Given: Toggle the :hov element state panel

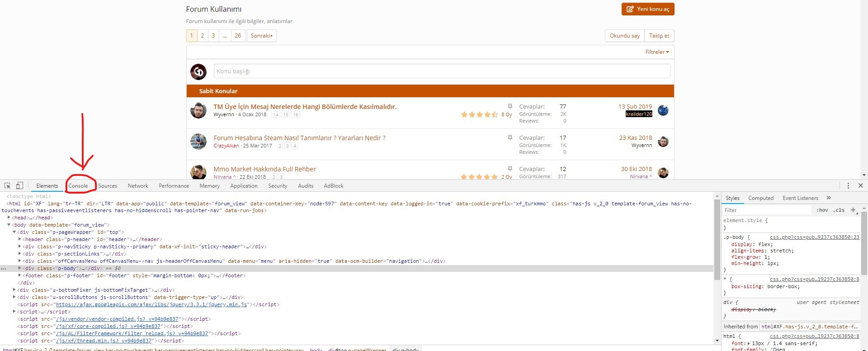Looking at the screenshot, I should [822, 210].
